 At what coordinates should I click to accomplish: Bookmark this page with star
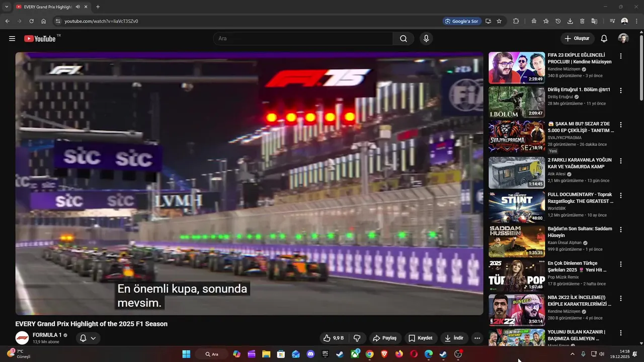(499, 21)
